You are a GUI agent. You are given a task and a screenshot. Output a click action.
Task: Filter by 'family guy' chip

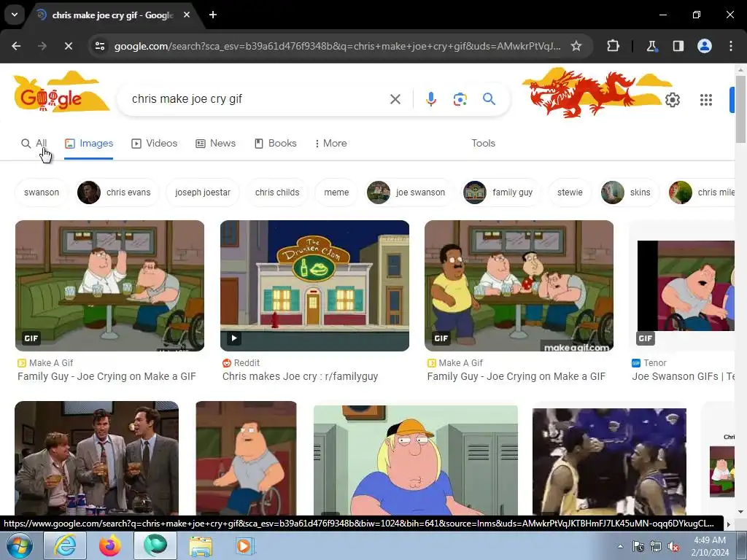(500, 192)
